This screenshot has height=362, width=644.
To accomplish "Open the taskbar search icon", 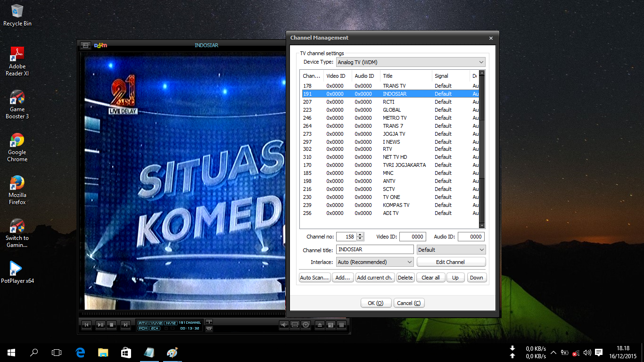I will [34, 352].
